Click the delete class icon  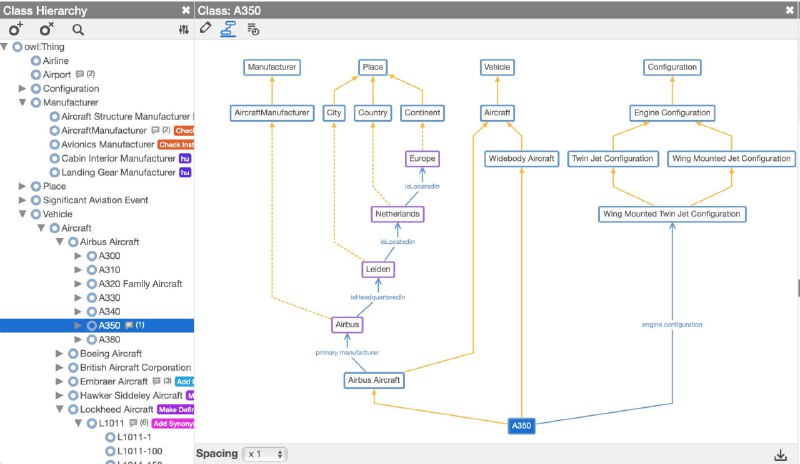click(46, 29)
